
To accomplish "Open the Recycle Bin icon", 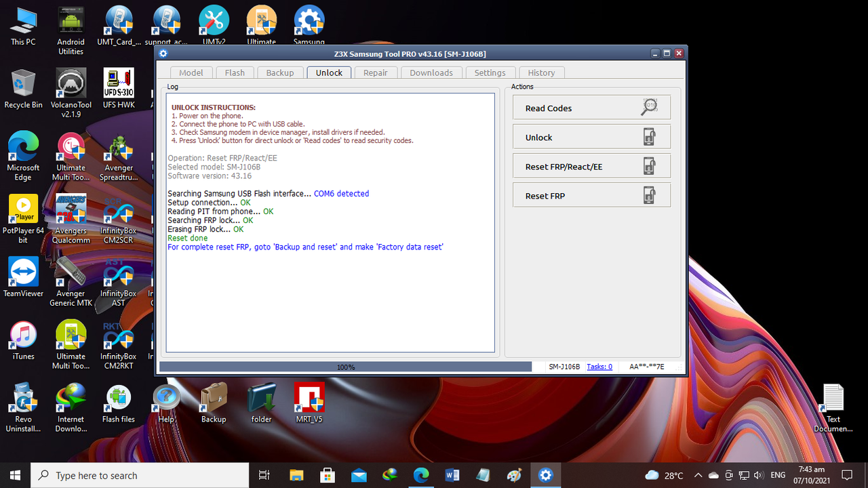I will tap(23, 89).
